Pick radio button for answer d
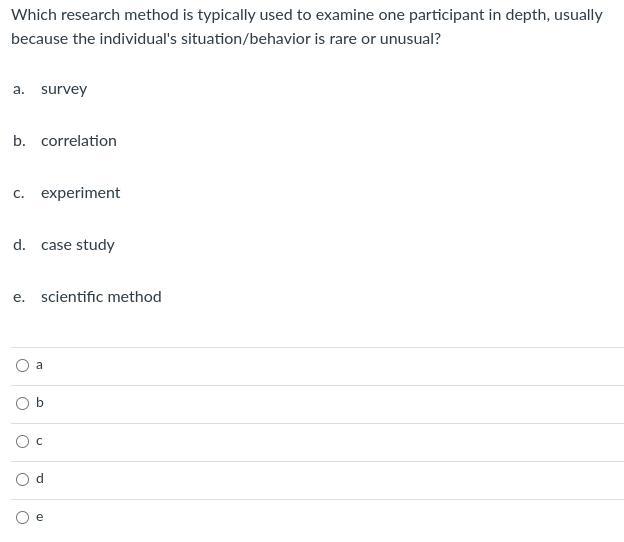624x542 pixels. coord(22,479)
